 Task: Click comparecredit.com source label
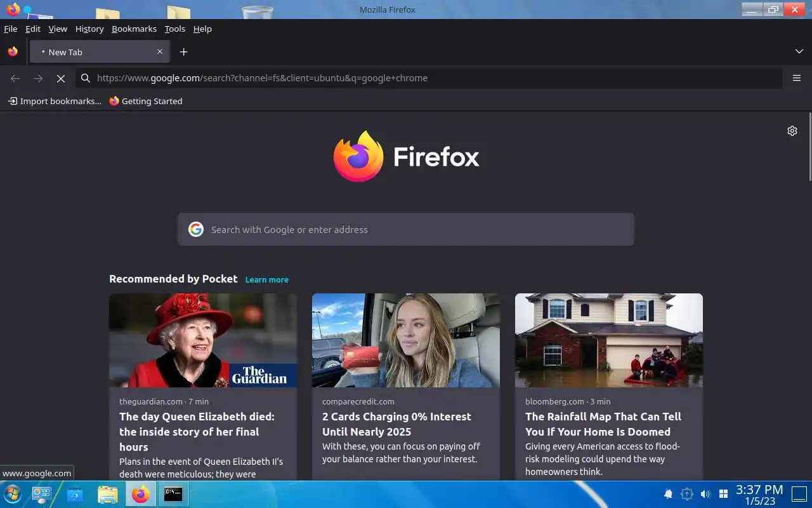[x=358, y=401]
